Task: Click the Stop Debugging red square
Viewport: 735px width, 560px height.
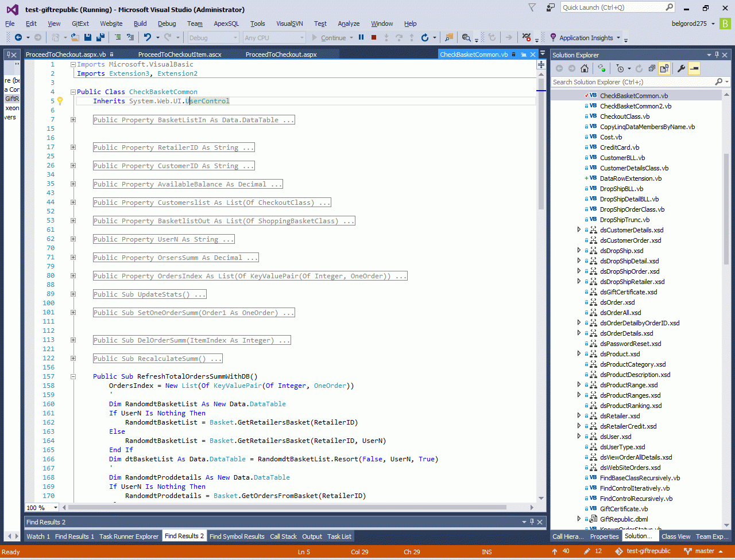Action: coord(374,37)
